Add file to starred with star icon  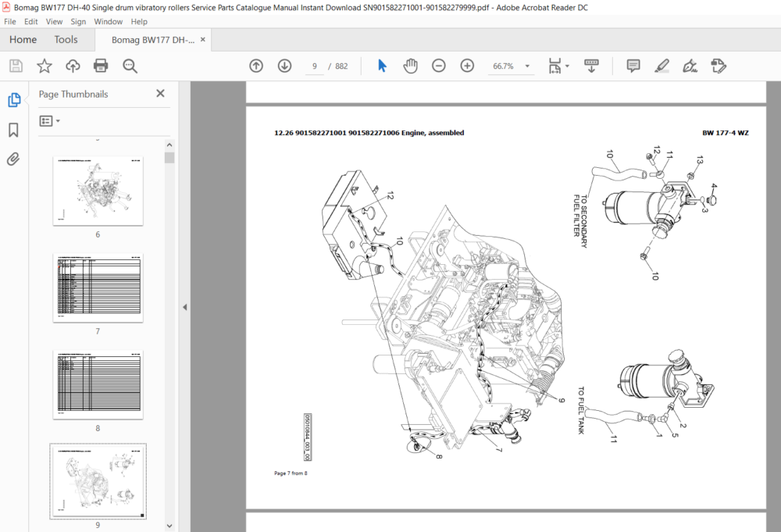point(45,66)
